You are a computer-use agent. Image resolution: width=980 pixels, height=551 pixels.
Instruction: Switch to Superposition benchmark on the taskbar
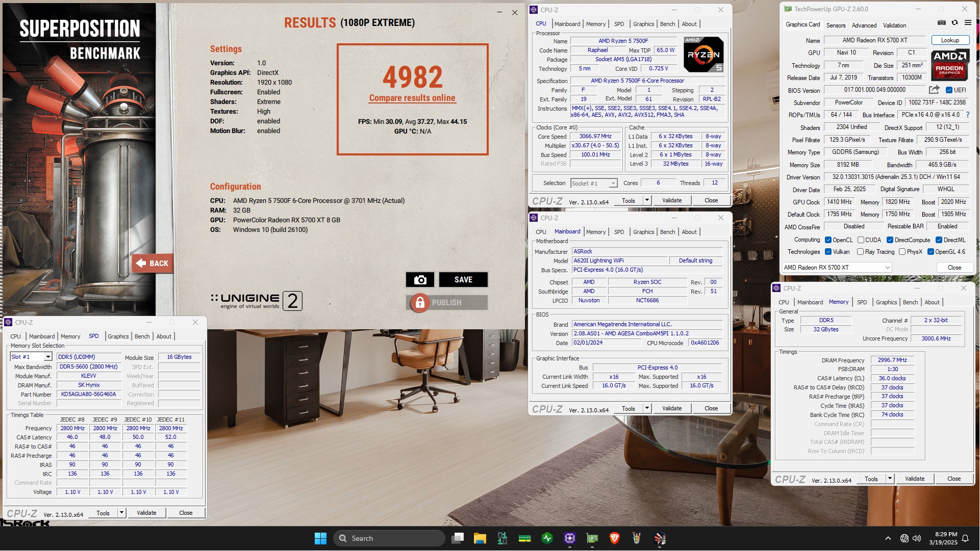(x=660, y=538)
